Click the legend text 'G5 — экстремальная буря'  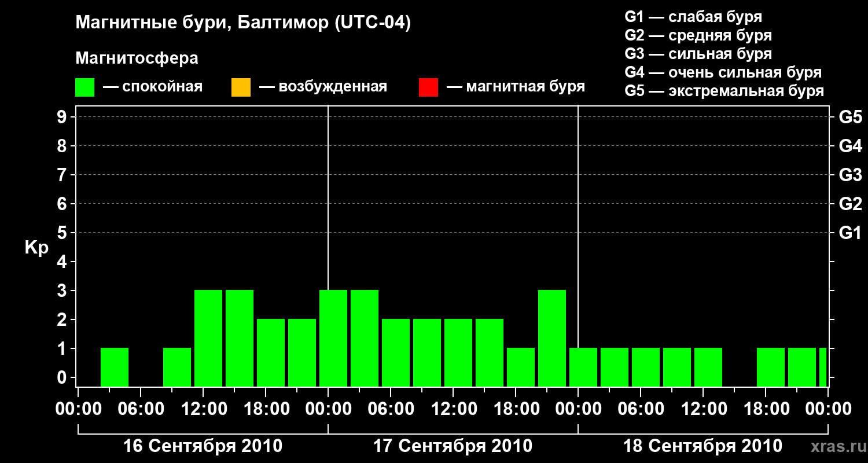tap(724, 91)
